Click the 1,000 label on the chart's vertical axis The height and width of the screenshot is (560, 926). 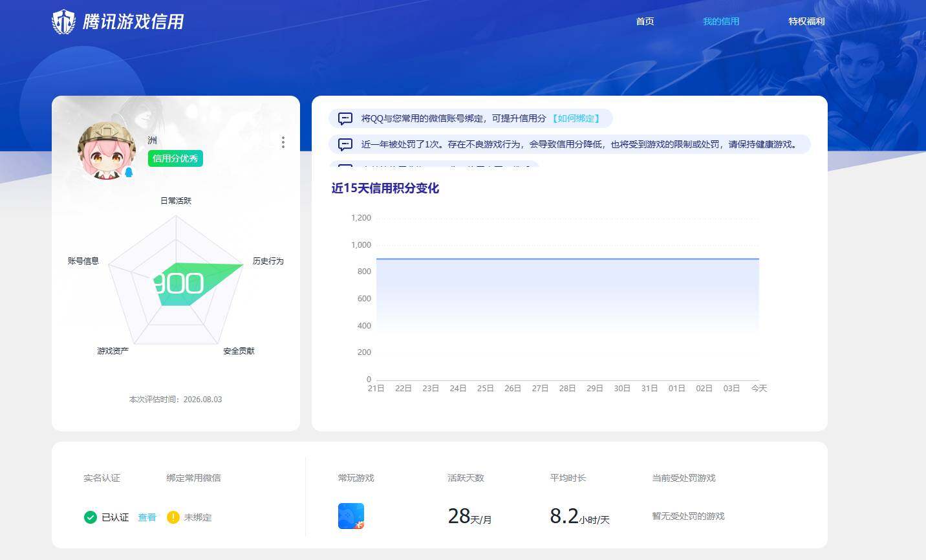[x=361, y=244]
